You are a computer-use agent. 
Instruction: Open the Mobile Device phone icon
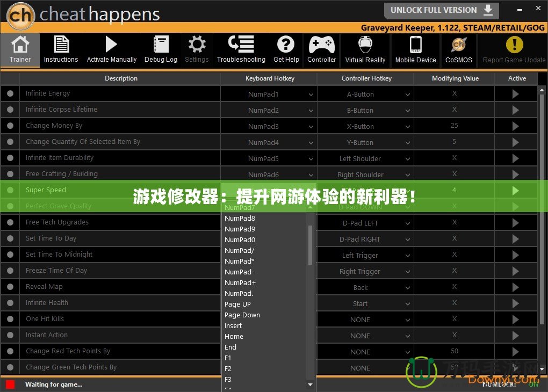click(415, 45)
